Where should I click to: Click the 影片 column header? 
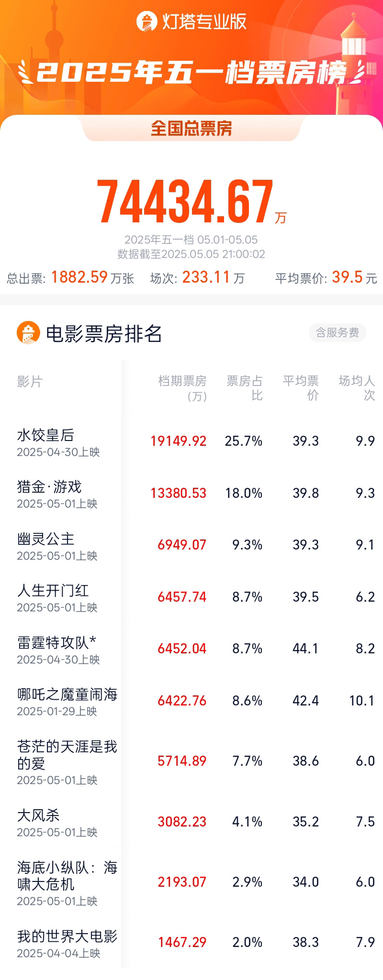[30, 382]
